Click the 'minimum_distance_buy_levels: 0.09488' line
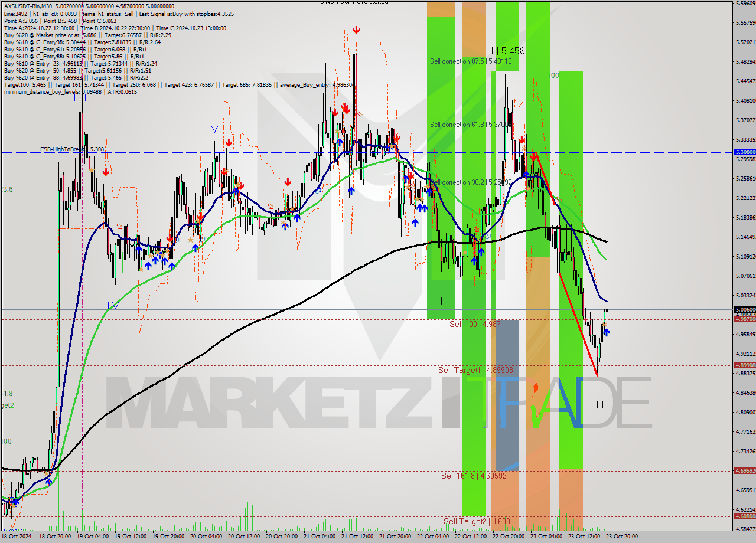The height and width of the screenshot is (543, 756). coord(70,91)
